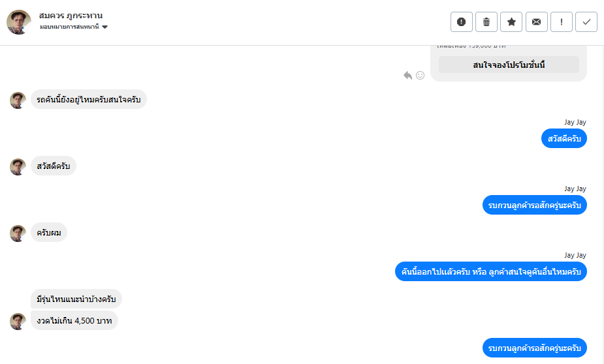Screen dimensions: 604x364
Task: Click avatar beside ครับผม message
Action: tap(18, 233)
